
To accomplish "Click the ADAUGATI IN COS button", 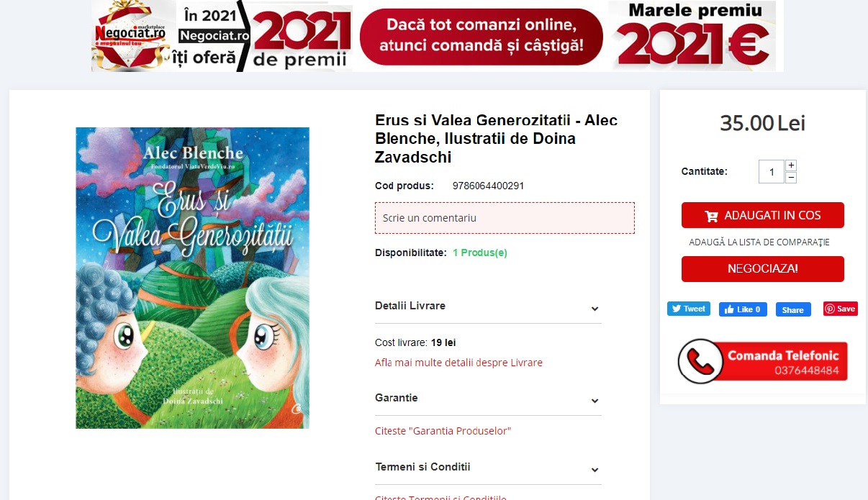I will [763, 215].
